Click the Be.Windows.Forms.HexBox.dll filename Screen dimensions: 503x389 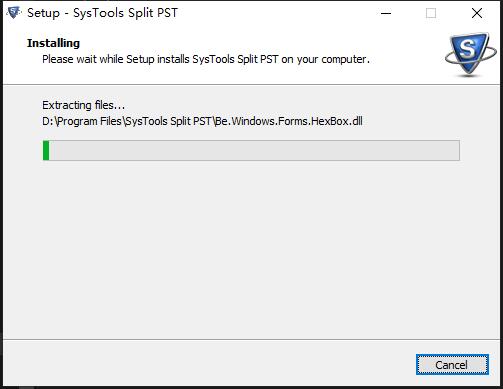tap(289, 121)
